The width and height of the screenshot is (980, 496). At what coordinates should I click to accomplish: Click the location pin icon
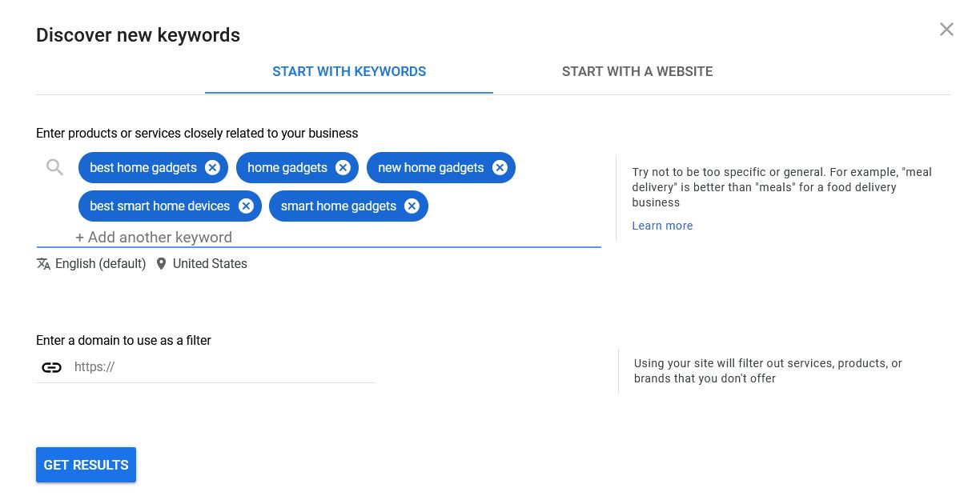(x=161, y=263)
